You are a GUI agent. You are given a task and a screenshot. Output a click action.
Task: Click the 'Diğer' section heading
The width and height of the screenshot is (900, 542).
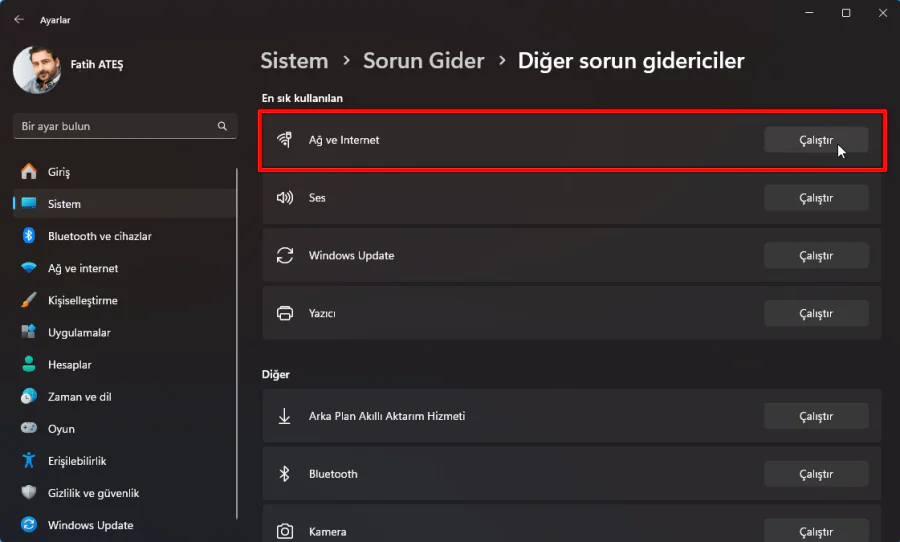tap(276, 374)
